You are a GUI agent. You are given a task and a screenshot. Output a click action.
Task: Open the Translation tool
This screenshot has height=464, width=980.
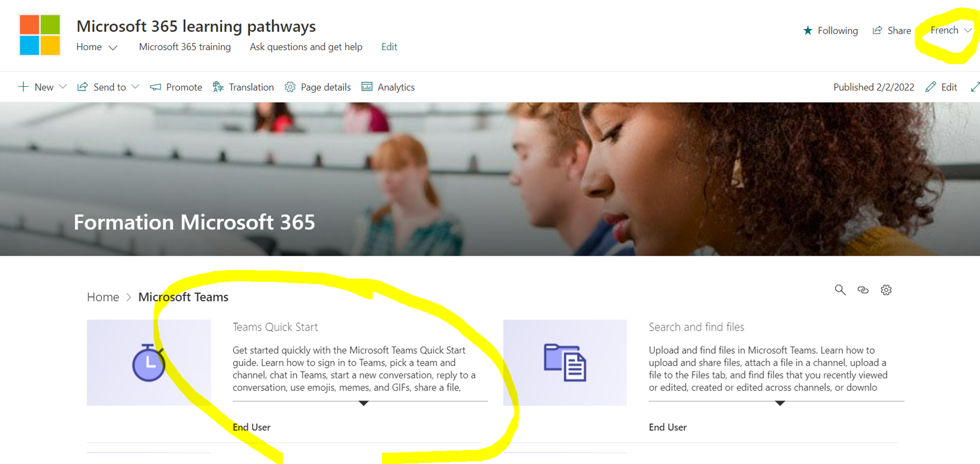[243, 87]
